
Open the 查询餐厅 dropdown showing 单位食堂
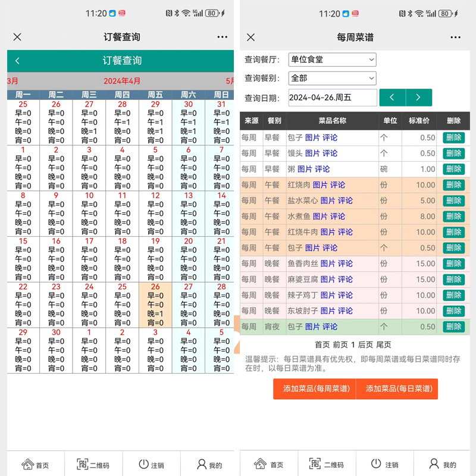[332, 59]
